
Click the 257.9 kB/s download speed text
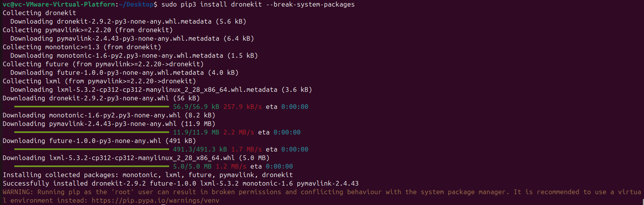click(243, 107)
